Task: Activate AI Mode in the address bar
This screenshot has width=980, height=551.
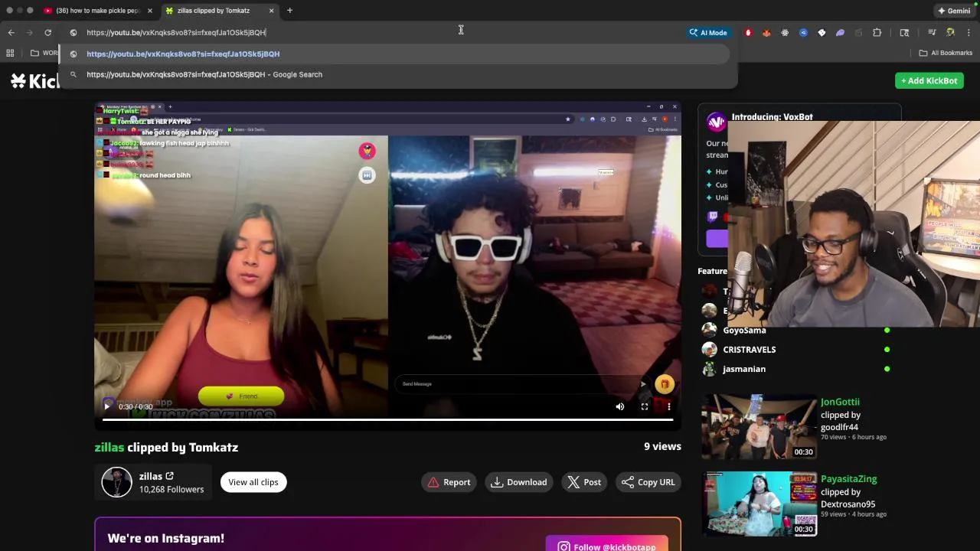Action: 708,33
